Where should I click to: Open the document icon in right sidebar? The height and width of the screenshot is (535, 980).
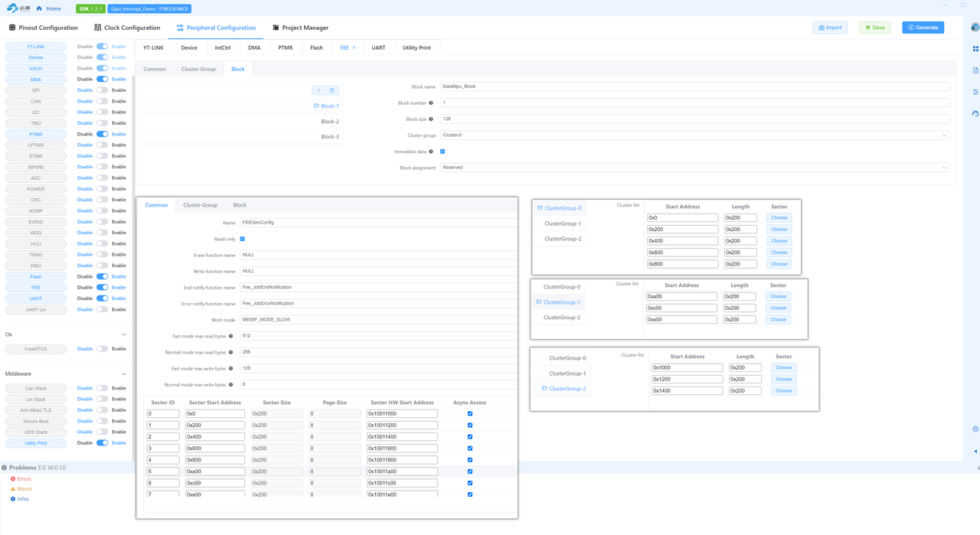[975, 70]
